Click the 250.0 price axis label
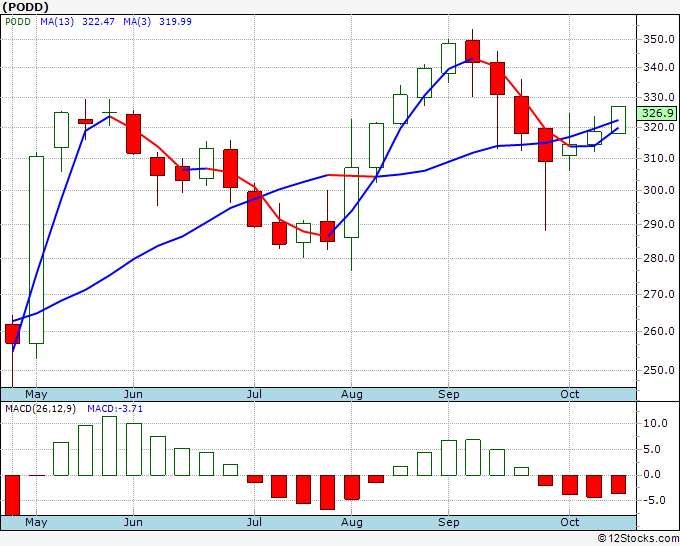Viewport: 680px width, 546px height. point(658,370)
